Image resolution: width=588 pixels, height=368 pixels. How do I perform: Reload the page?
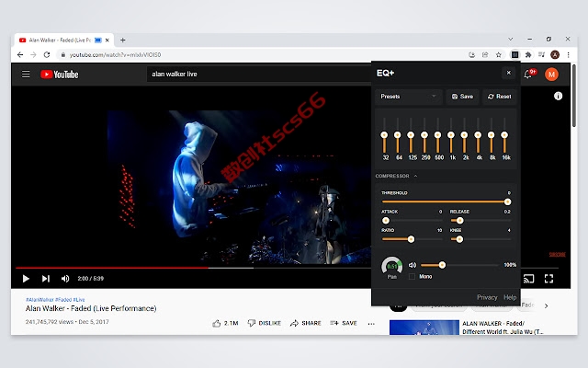point(47,55)
